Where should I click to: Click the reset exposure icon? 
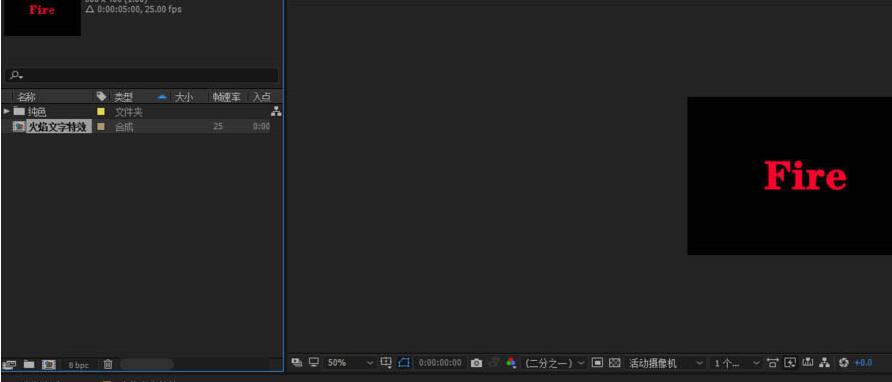click(844, 363)
